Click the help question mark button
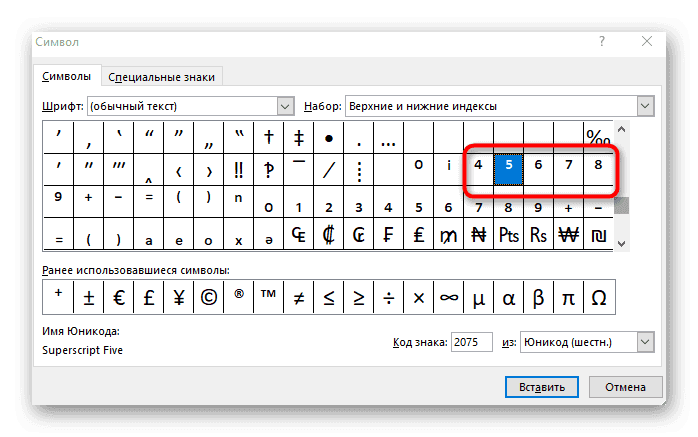The height and width of the screenshot is (437, 698). 602,41
